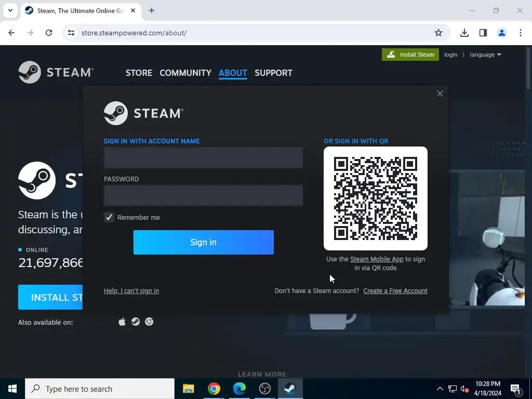
Task: Open the Chrome three-dot menu
Action: (520, 33)
